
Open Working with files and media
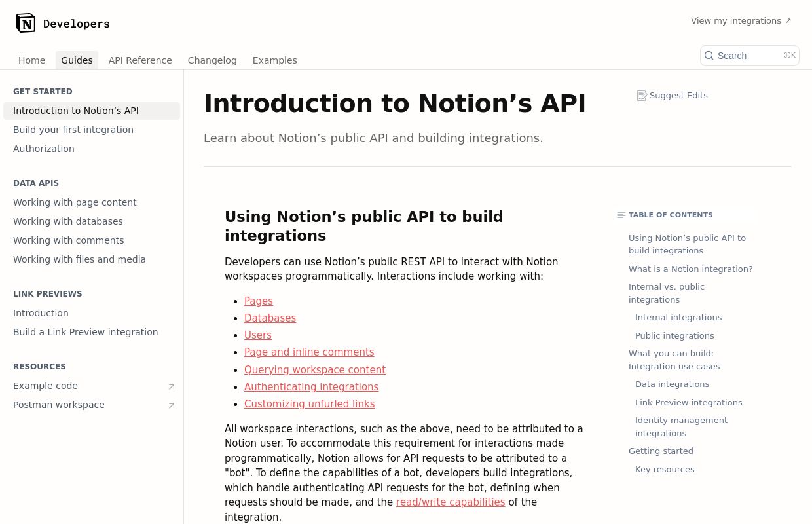pyautogui.click(x=92, y=259)
